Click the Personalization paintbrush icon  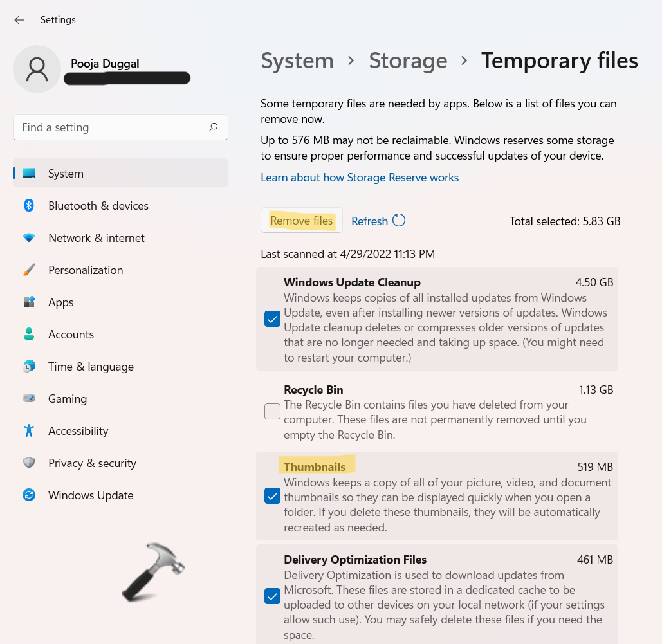pyautogui.click(x=29, y=270)
